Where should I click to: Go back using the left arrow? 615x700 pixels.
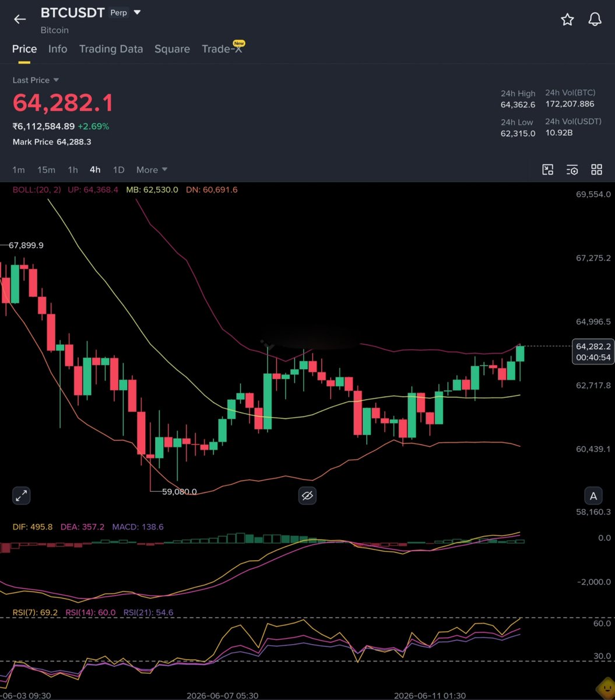20,19
